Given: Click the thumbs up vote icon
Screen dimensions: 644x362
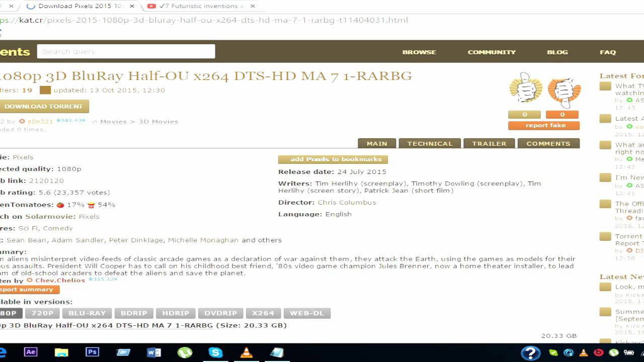Looking at the screenshot, I should [x=525, y=89].
